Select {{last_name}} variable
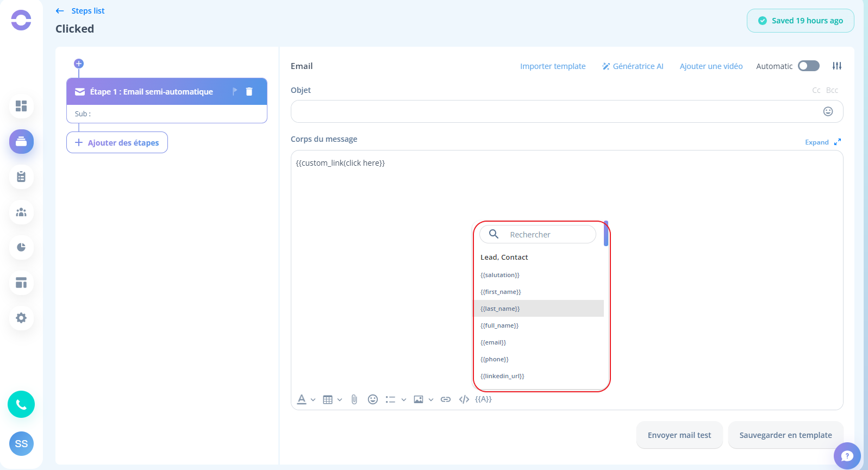Image resolution: width=868 pixels, height=470 pixels. coord(539,309)
